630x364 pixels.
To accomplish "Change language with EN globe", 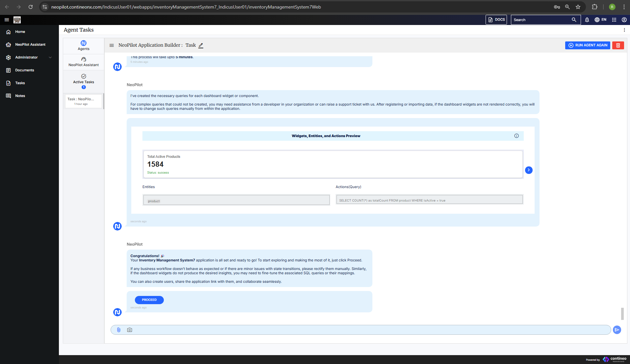I will (600, 20).
